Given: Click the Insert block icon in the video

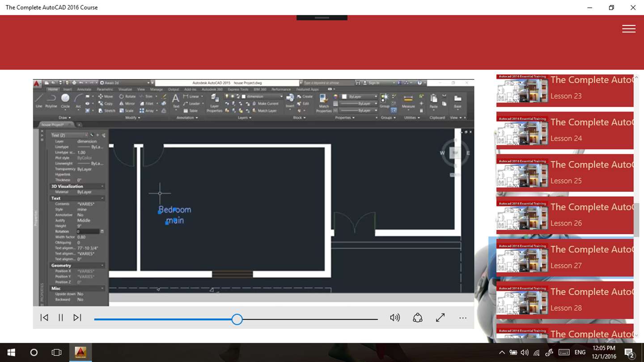Looking at the screenshot, I should coord(290,101).
